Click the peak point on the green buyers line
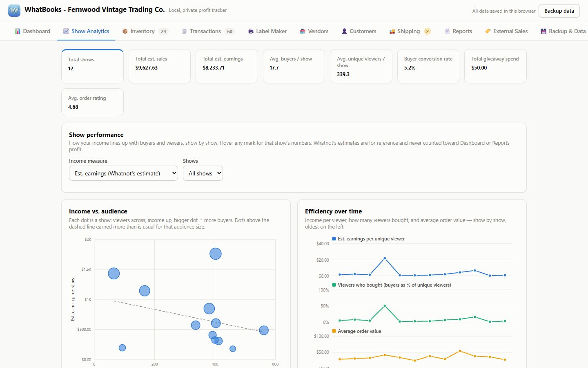 click(385, 306)
